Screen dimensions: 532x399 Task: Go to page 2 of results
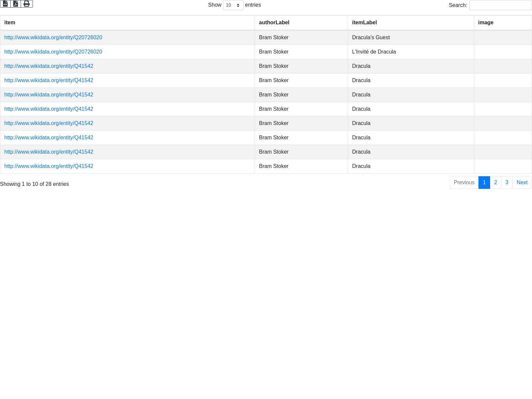pos(495,183)
